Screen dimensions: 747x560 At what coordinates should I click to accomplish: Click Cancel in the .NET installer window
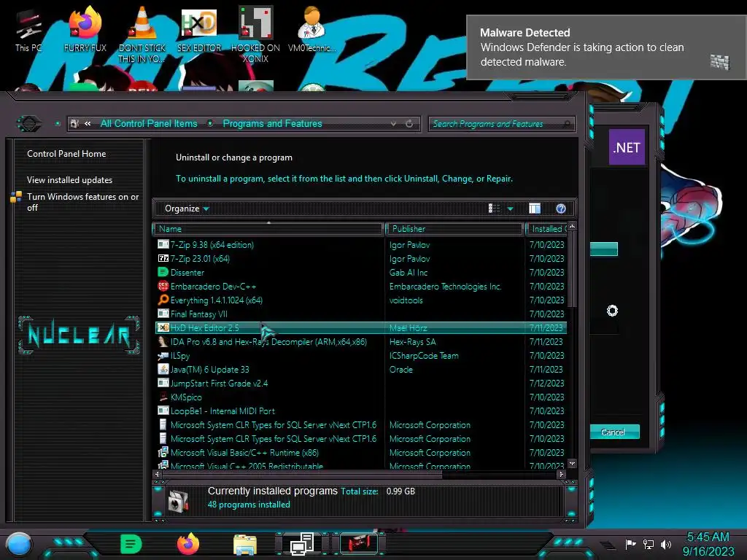(613, 432)
